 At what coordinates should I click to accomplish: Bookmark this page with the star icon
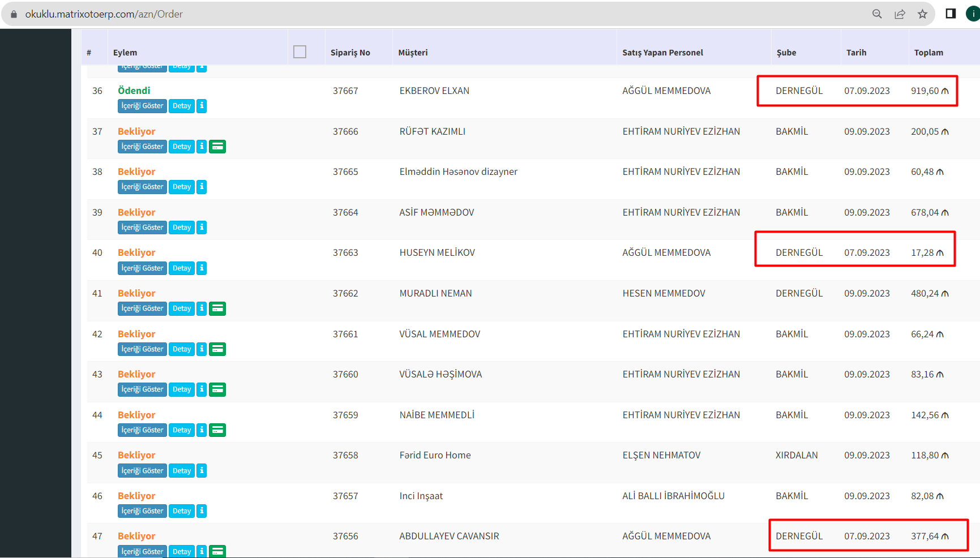922,14
